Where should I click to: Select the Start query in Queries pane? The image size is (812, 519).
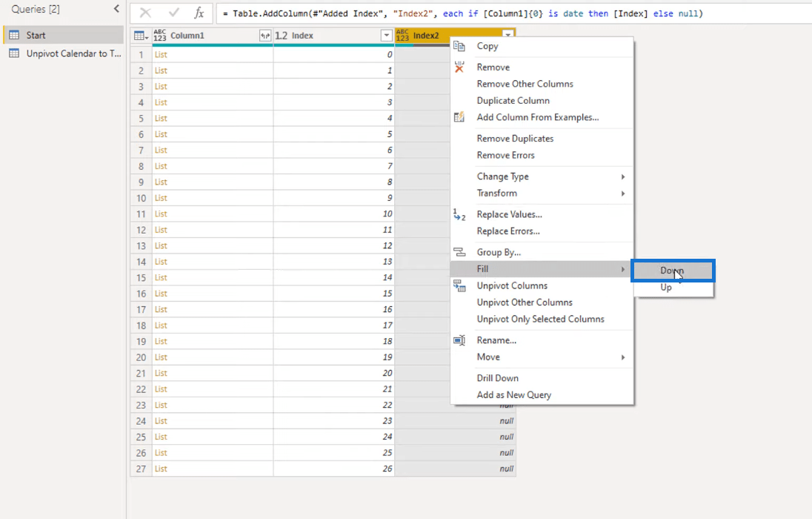(36, 35)
